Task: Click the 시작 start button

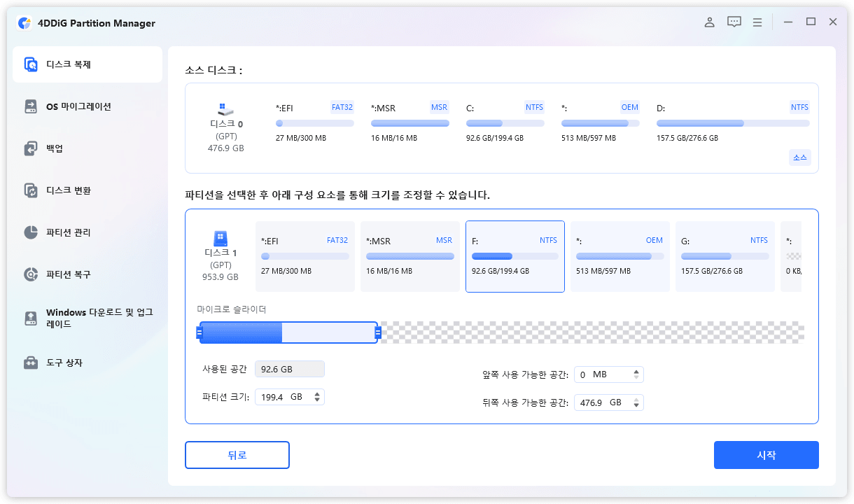Action: 766,455
